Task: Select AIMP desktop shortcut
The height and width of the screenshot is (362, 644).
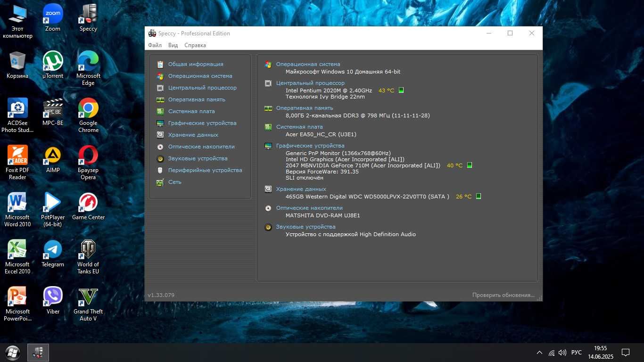Action: coord(53,159)
